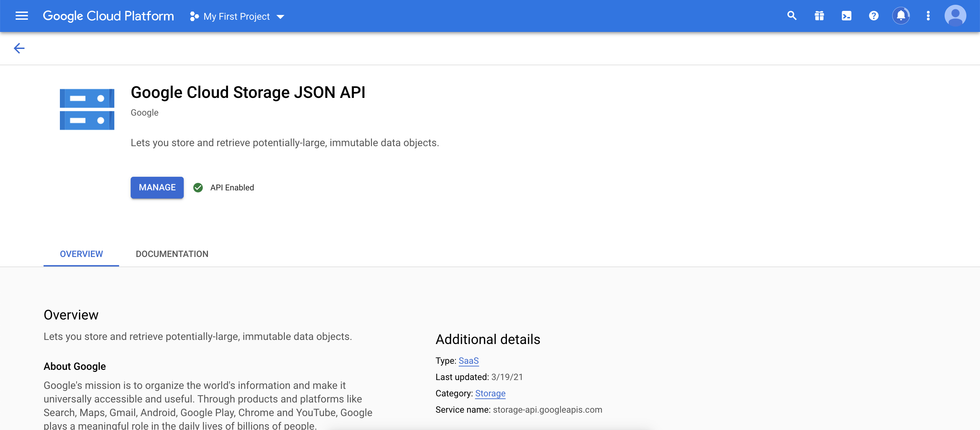Click the 'Additional details' heading

(x=488, y=340)
